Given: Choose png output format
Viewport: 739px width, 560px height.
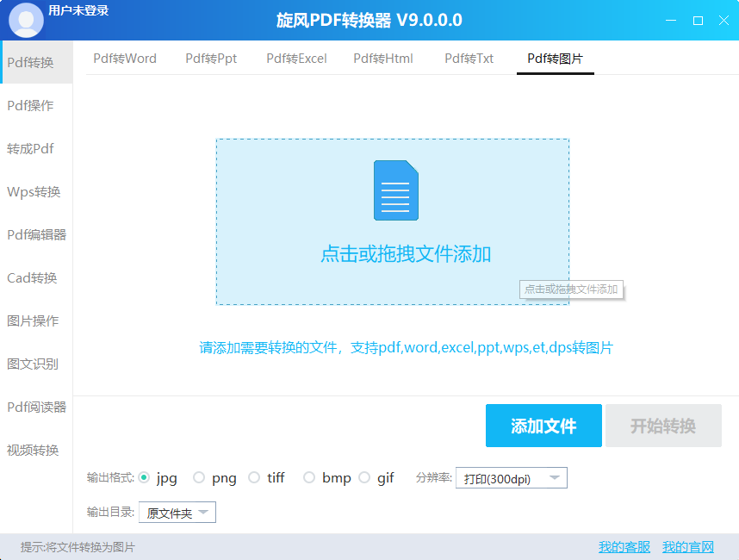Looking at the screenshot, I should click(x=198, y=477).
